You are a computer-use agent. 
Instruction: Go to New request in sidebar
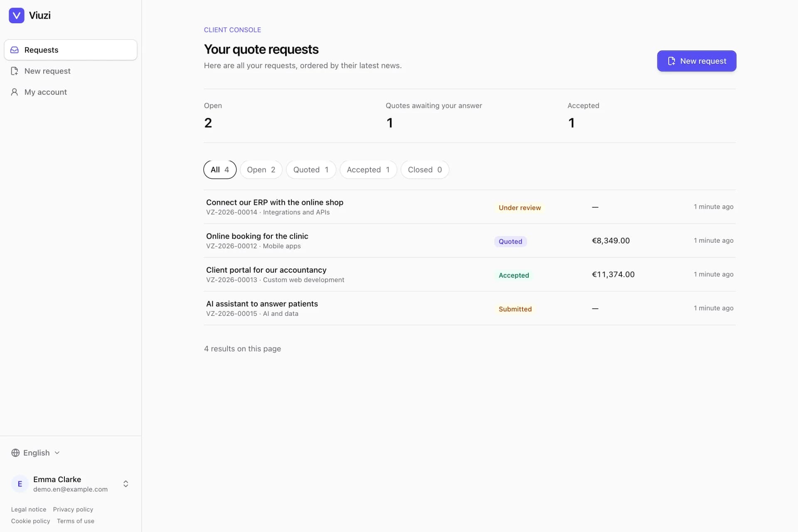pos(71,71)
